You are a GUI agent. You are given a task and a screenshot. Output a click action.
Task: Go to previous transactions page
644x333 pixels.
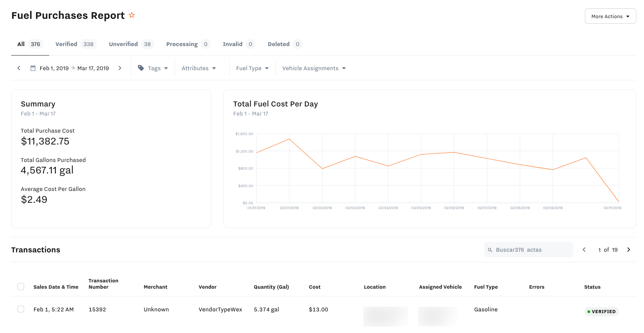coord(584,250)
